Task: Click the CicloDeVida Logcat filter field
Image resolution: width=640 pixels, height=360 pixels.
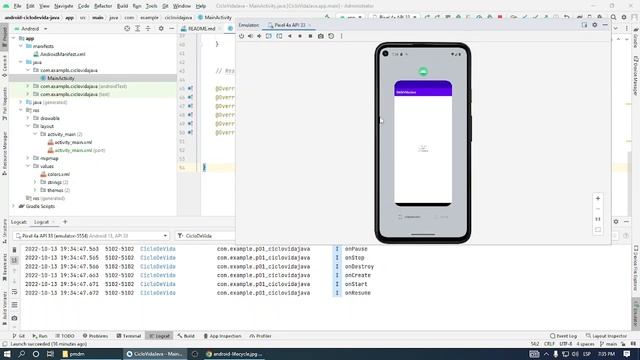Action: click(205, 236)
